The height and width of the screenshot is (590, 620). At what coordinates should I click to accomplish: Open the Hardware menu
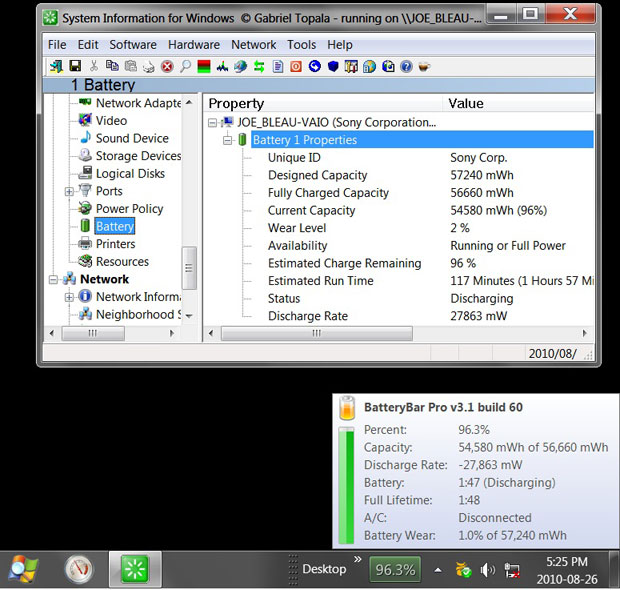coord(194,45)
